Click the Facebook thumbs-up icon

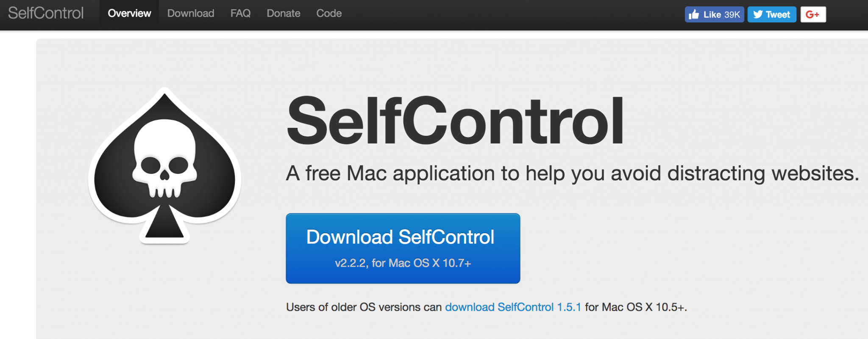[x=694, y=14]
